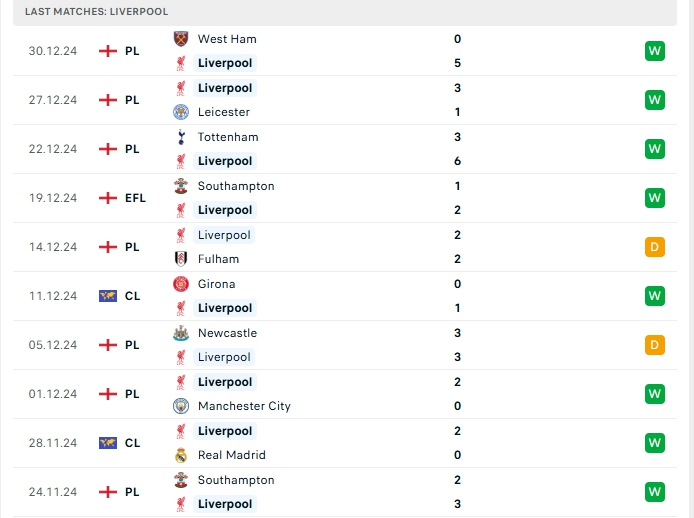Click the Real Madrid crest icon
The height and width of the screenshot is (518, 694).
click(181, 455)
